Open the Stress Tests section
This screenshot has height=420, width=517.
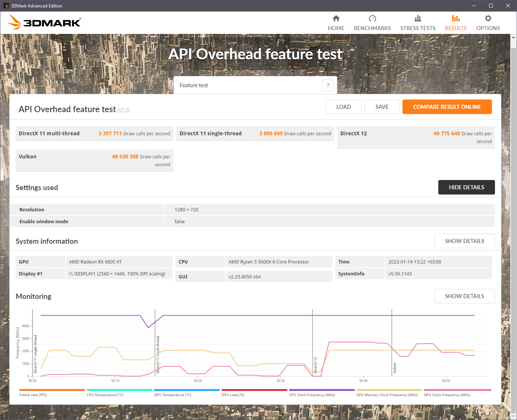tap(418, 23)
